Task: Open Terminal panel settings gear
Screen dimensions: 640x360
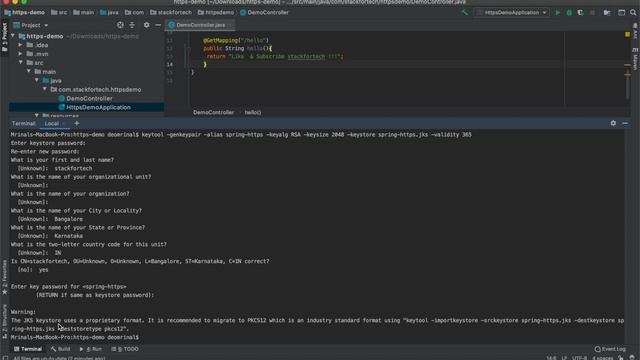Action: point(613,123)
